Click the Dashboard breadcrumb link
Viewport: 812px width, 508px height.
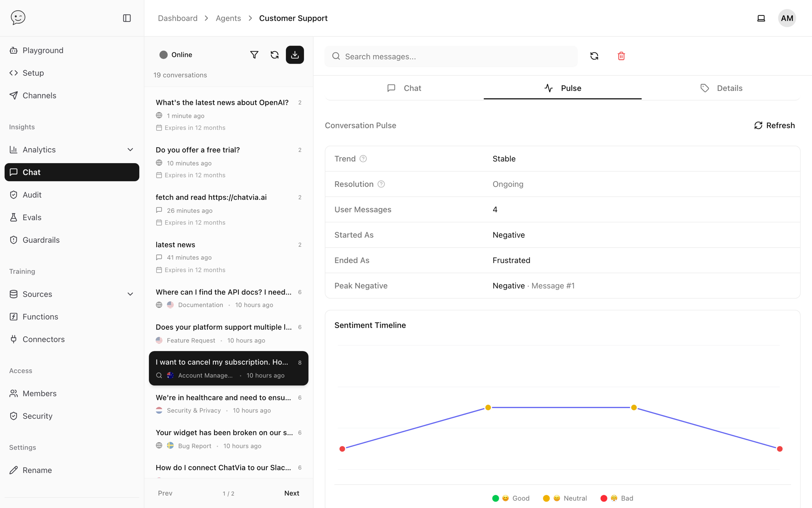(x=178, y=18)
